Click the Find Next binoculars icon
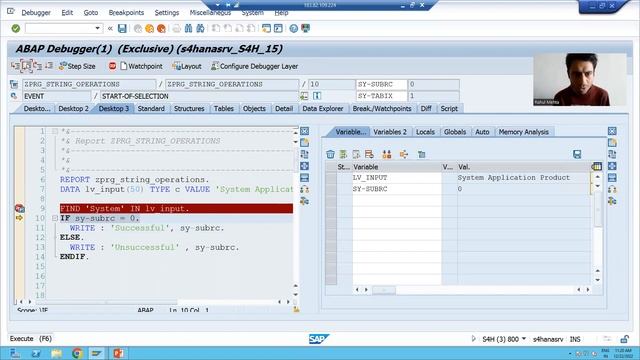 coord(200,29)
